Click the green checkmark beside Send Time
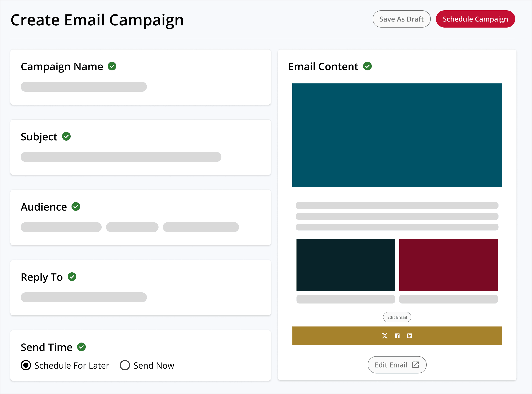Viewport: 532px width, 394px height. (81, 347)
